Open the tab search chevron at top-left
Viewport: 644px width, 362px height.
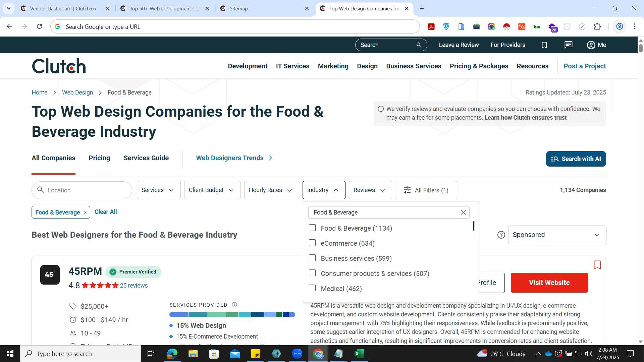click(x=9, y=8)
